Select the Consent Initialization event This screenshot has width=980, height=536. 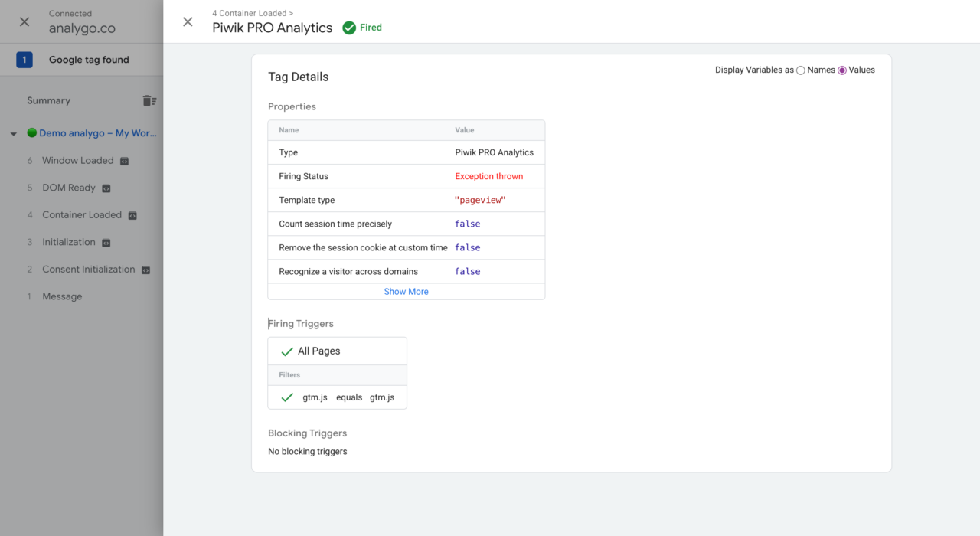coord(88,270)
